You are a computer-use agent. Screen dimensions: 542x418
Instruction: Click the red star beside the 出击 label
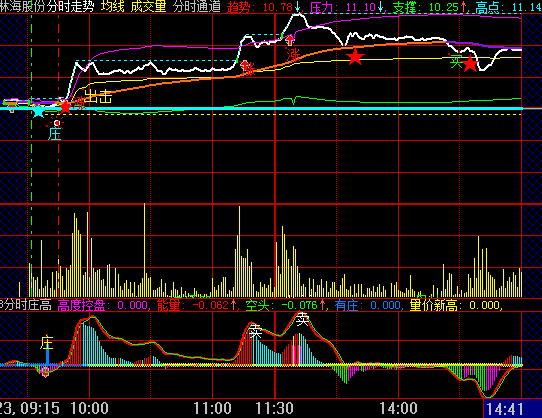click(x=65, y=107)
